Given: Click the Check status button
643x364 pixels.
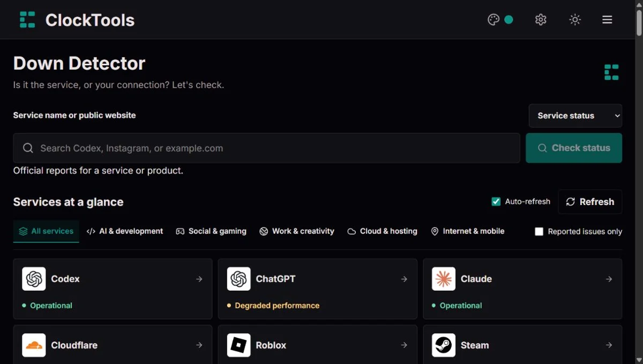Looking at the screenshot, I should click(574, 148).
